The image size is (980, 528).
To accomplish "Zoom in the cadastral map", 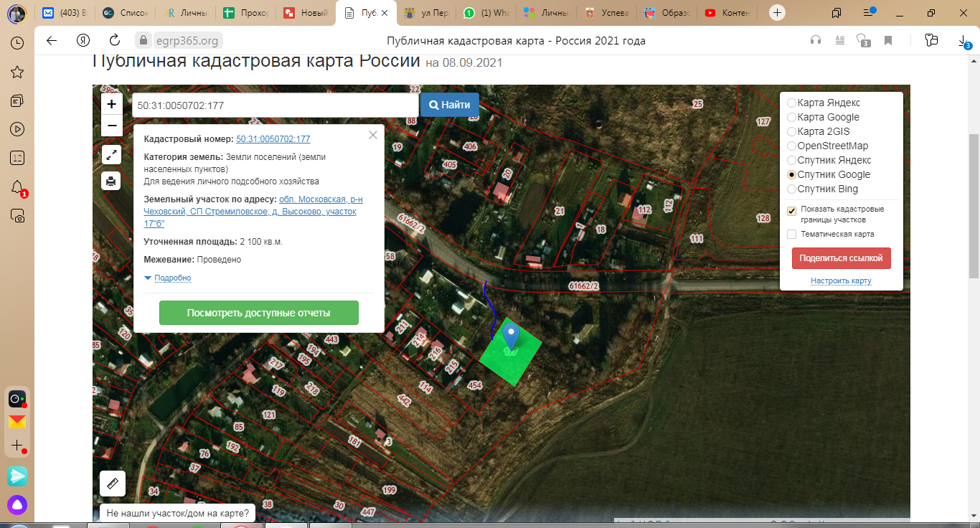I will pyautogui.click(x=111, y=104).
